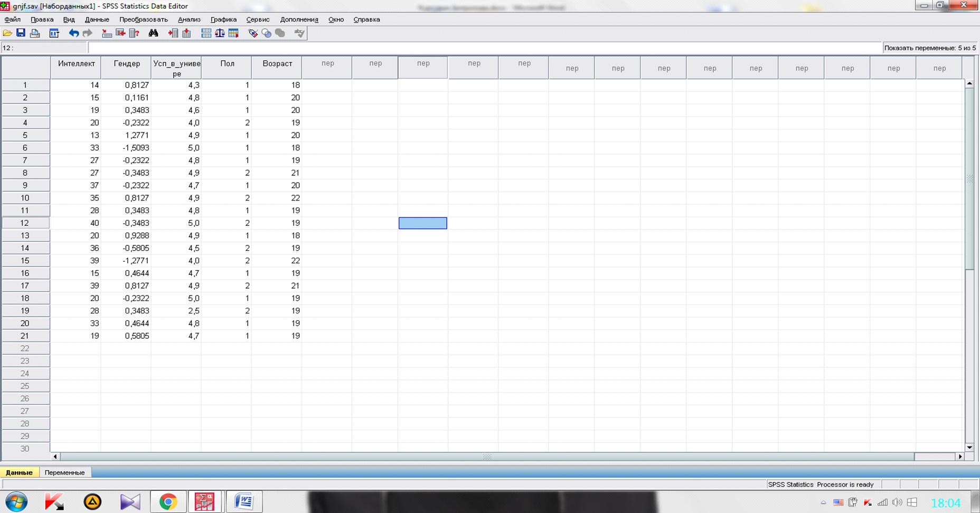Open a data file with the folder icon
The height and width of the screenshot is (513, 980).
(x=7, y=33)
